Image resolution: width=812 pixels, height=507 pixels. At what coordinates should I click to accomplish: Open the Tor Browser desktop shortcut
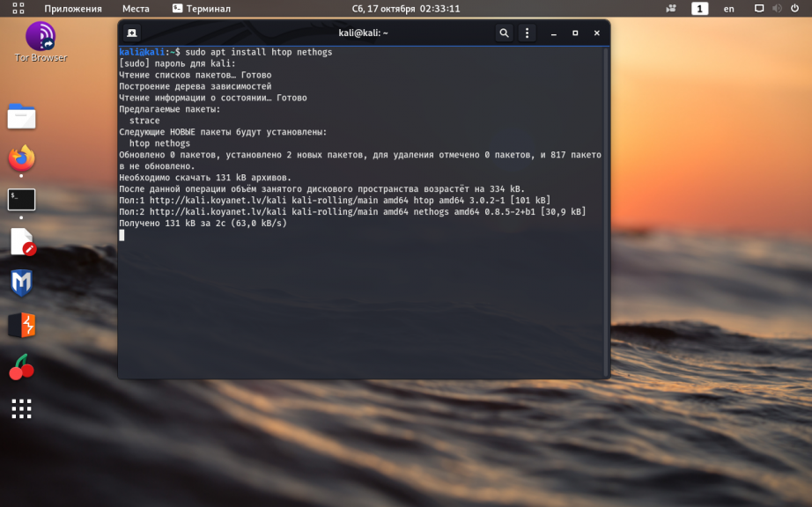pyautogui.click(x=41, y=42)
